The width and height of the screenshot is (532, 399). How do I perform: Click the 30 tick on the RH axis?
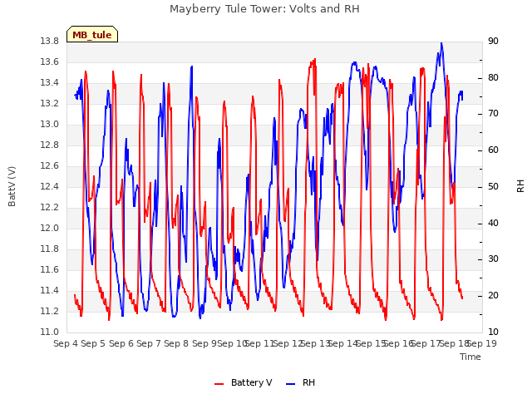(493, 259)
